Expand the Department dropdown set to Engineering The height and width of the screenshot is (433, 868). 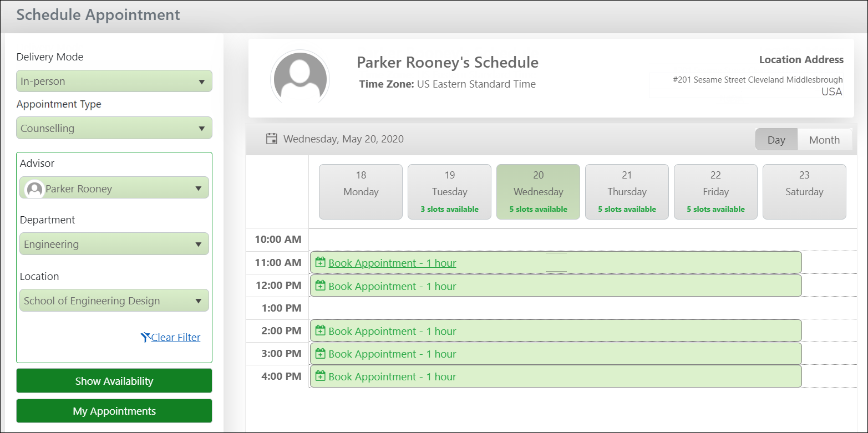pos(114,244)
